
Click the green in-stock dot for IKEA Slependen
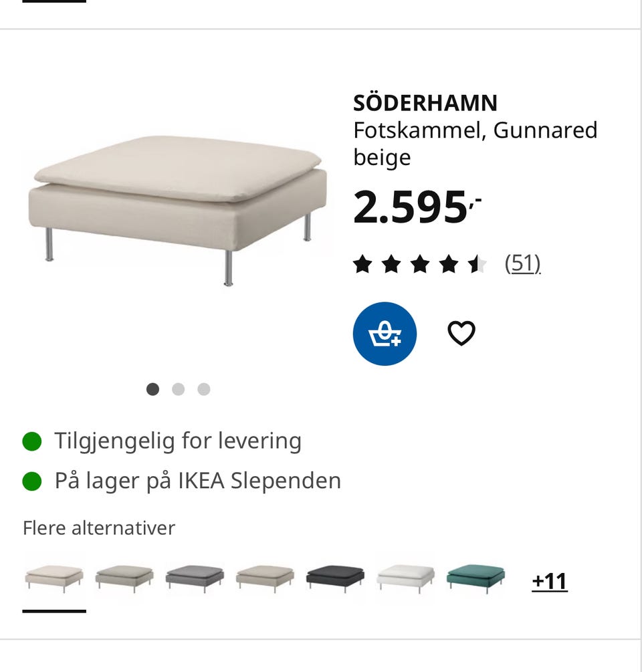pyautogui.click(x=33, y=480)
